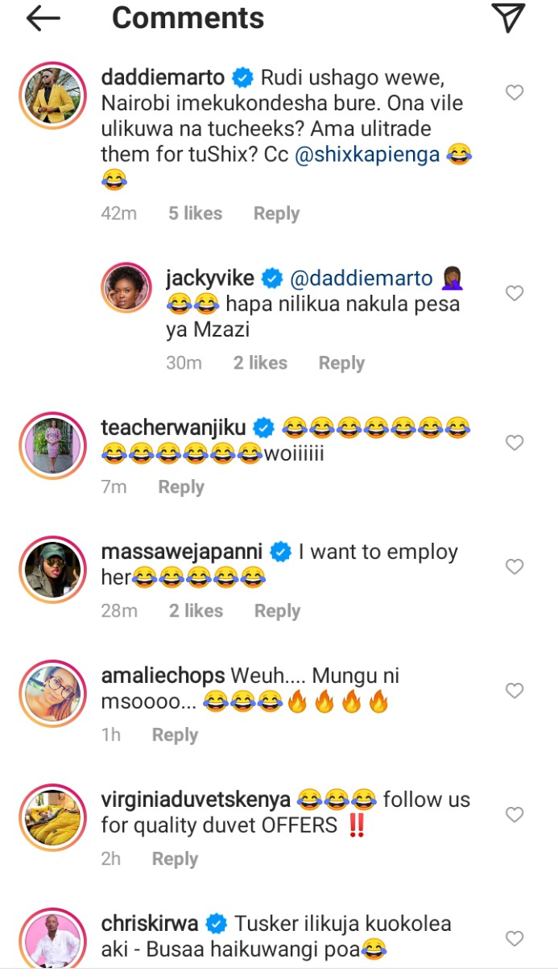Viewport: 558px width, 980px height.
Task: Open virginiaduvetskenya's profile avatar
Action: 52,817
